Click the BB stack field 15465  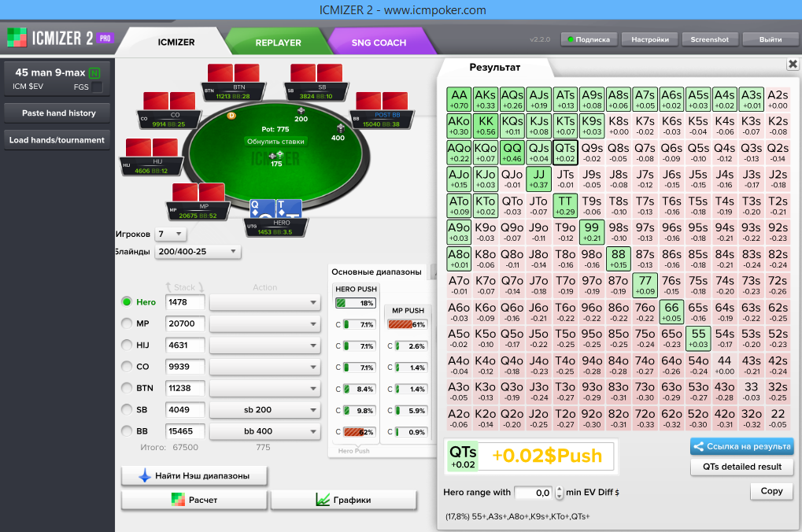pos(185,431)
